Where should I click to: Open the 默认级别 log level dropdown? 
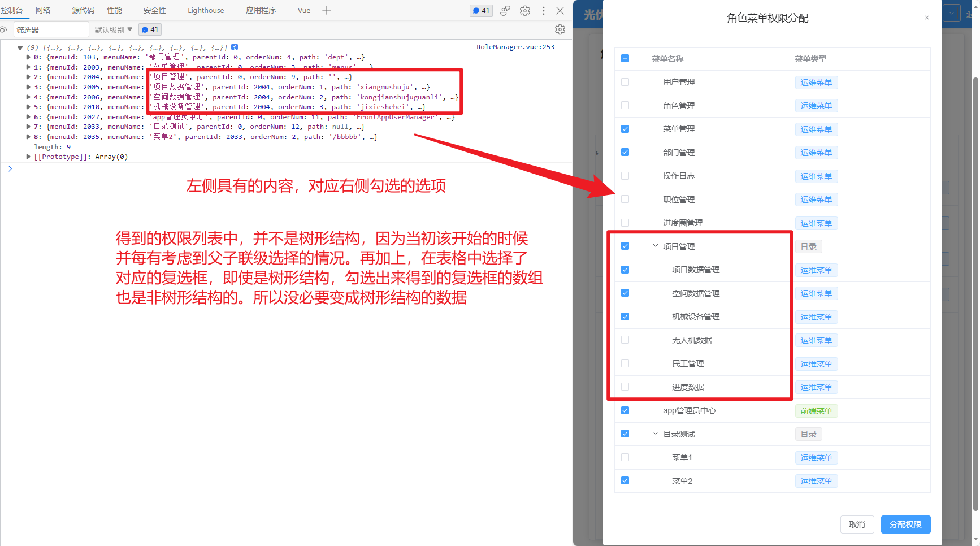click(x=112, y=29)
